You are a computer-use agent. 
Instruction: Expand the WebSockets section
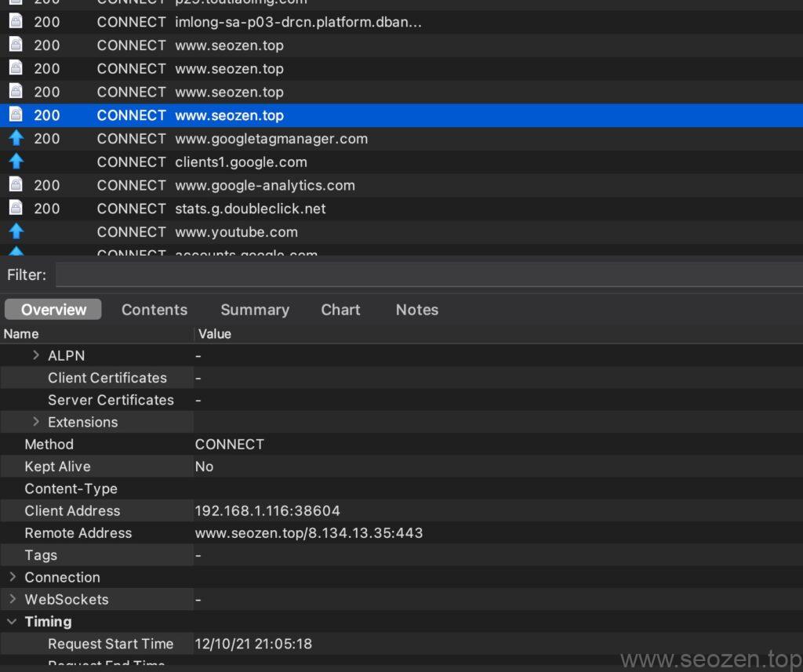click(x=13, y=599)
